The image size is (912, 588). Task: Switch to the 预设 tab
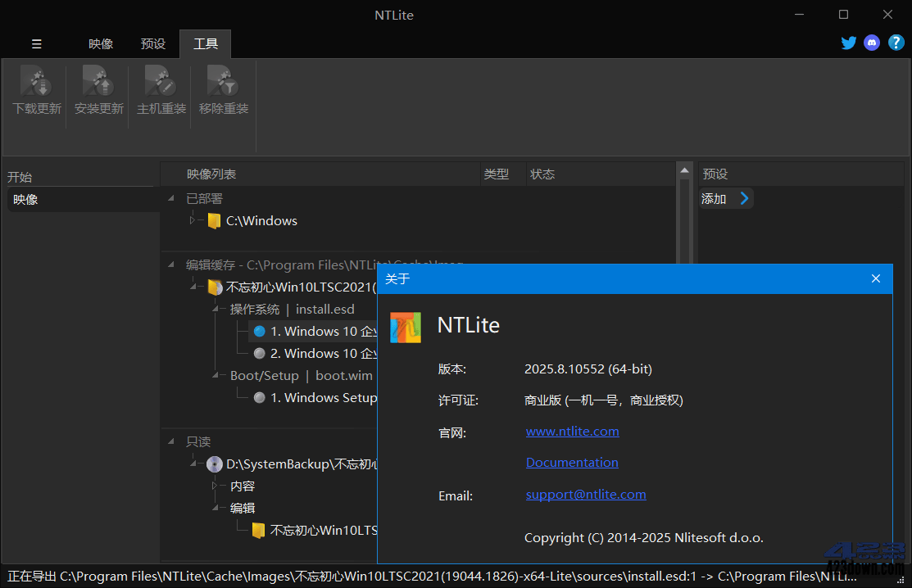[x=152, y=43]
